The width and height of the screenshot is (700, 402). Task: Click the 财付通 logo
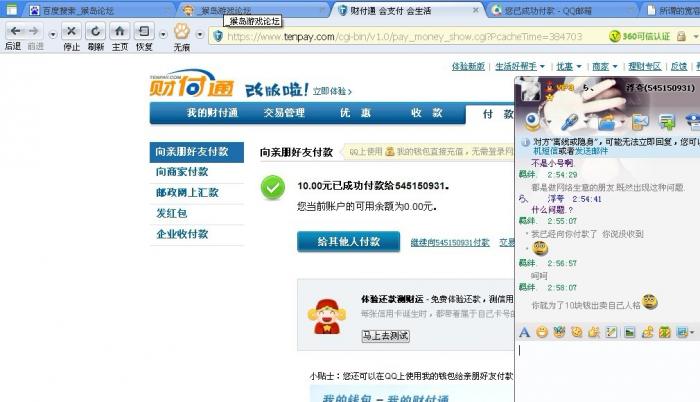[x=192, y=83]
